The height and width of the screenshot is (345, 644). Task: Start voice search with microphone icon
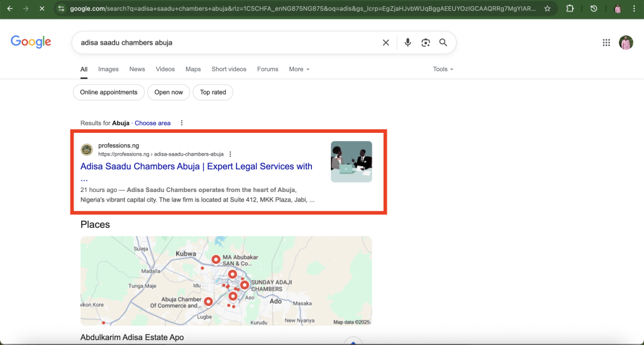pos(408,42)
